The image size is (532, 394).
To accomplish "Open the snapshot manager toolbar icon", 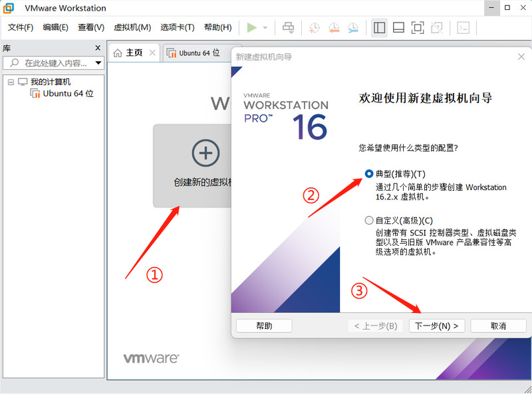I will [353, 28].
